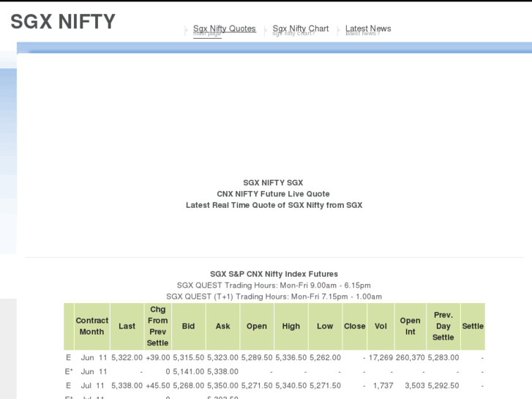The width and height of the screenshot is (532, 399).
Task: Click the High column header
Action: [291, 326]
